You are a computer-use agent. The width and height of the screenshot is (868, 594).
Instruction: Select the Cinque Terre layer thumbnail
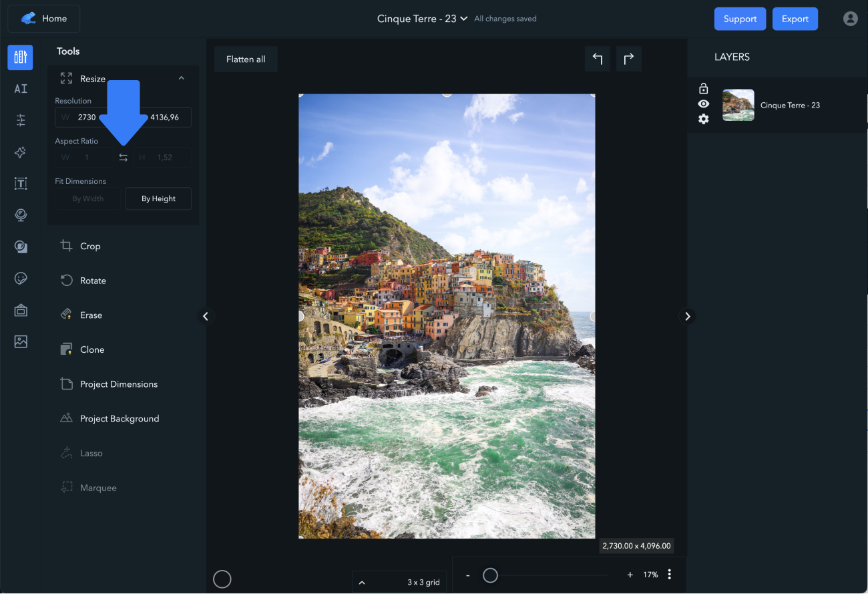pyautogui.click(x=738, y=105)
